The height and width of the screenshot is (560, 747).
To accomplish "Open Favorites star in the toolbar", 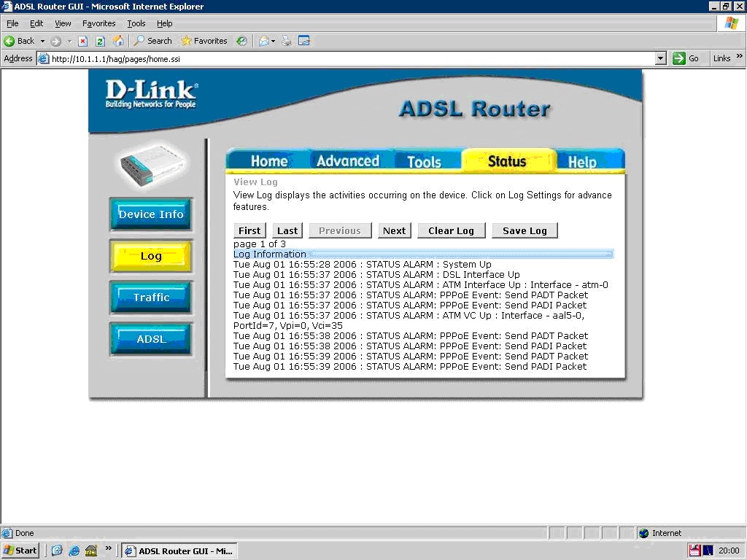I will (x=204, y=41).
